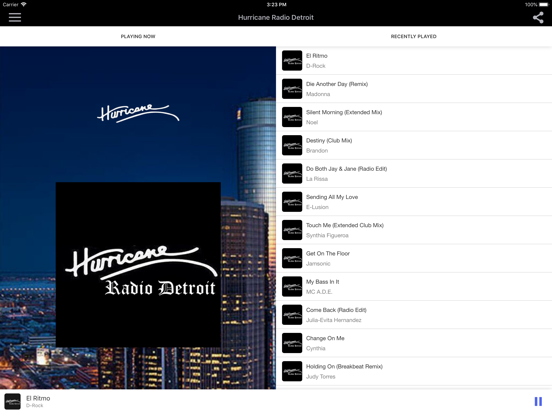The width and height of the screenshot is (552, 414).
Task: Choose Do Both Jay & Jane (Radio Edit) title
Action: (346, 169)
